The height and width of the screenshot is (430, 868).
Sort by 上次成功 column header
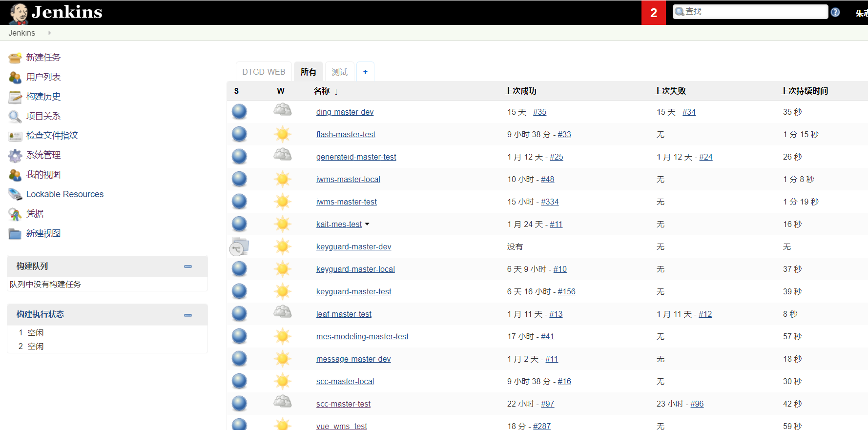click(x=520, y=91)
